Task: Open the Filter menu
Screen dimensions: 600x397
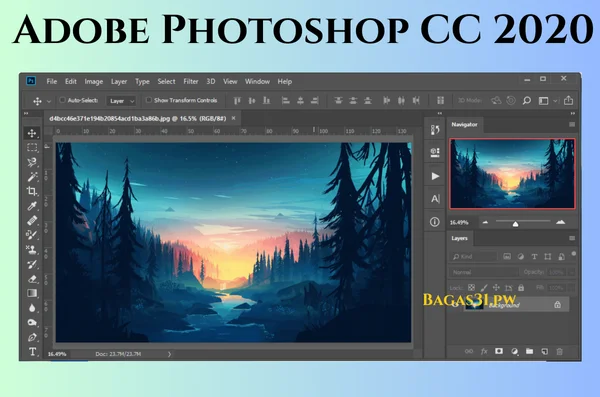Action: tap(191, 82)
